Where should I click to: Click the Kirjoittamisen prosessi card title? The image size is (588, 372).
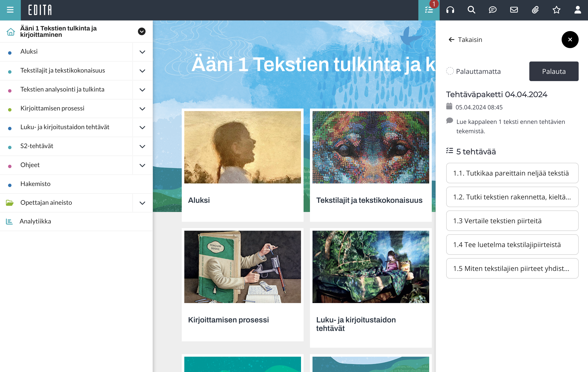point(228,320)
